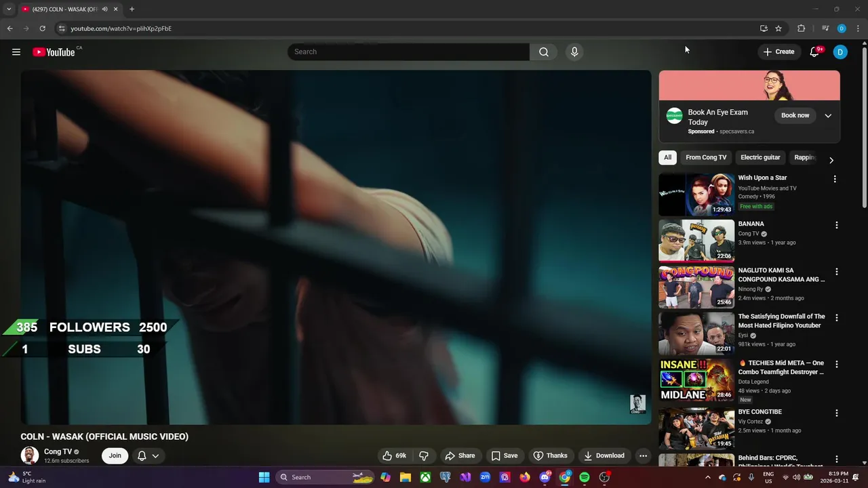This screenshot has height=488, width=868.
Task: Click the search magnifier button
Action: coord(544,52)
